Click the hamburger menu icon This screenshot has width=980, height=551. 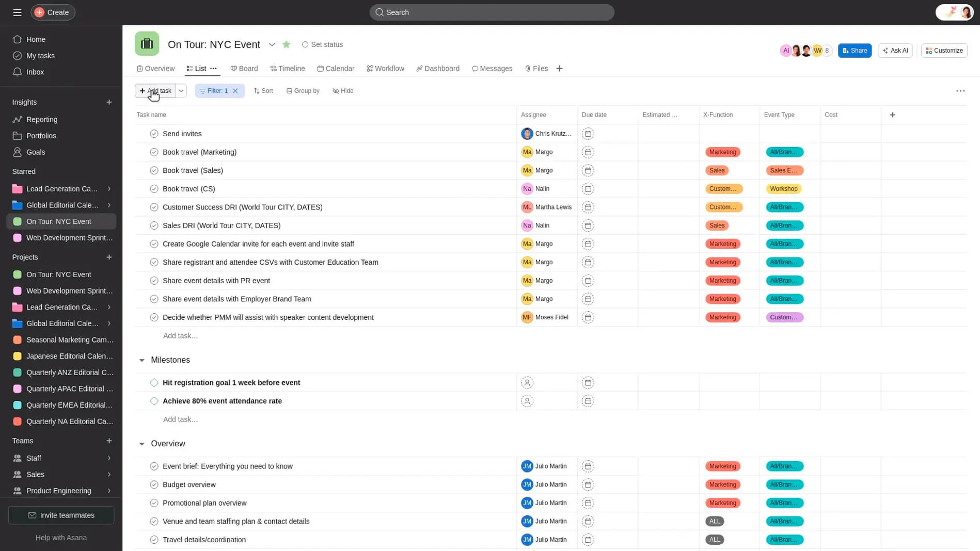(x=17, y=12)
